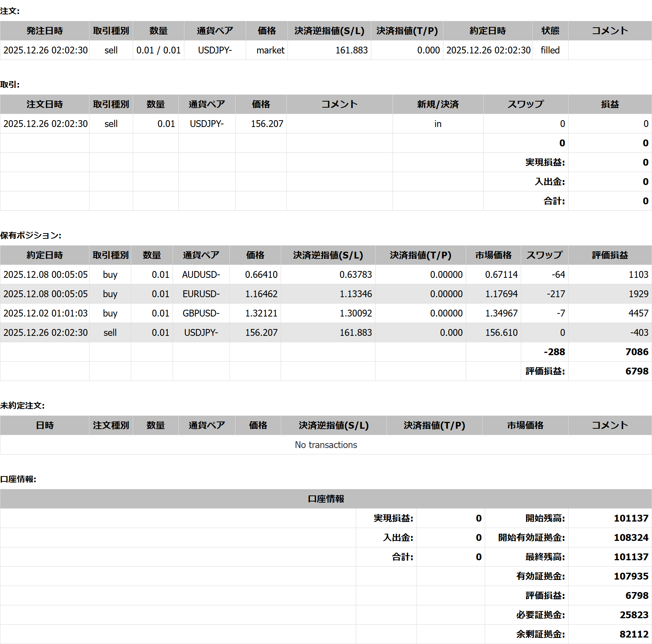Image resolution: width=652 pixels, height=644 pixels.
Task: Select the -403 unrealized loss cell
Action: (x=639, y=332)
